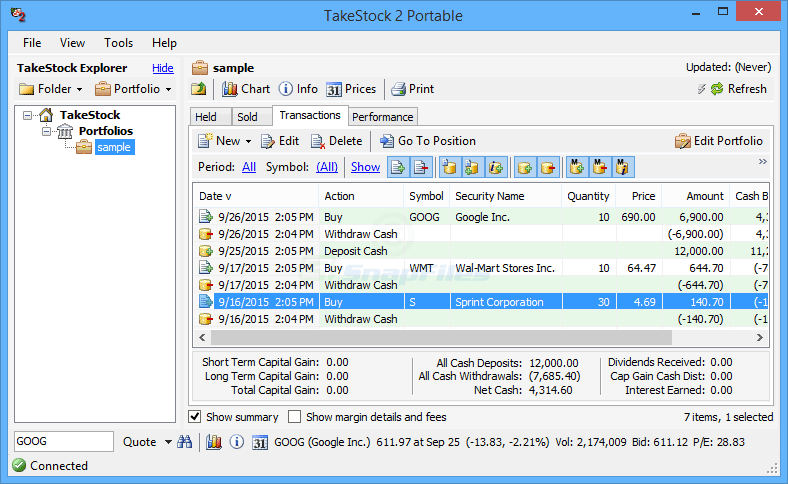This screenshot has width=788, height=484.
Task: Click the right arrow of the horizontal scrollbar
Action: click(759, 338)
